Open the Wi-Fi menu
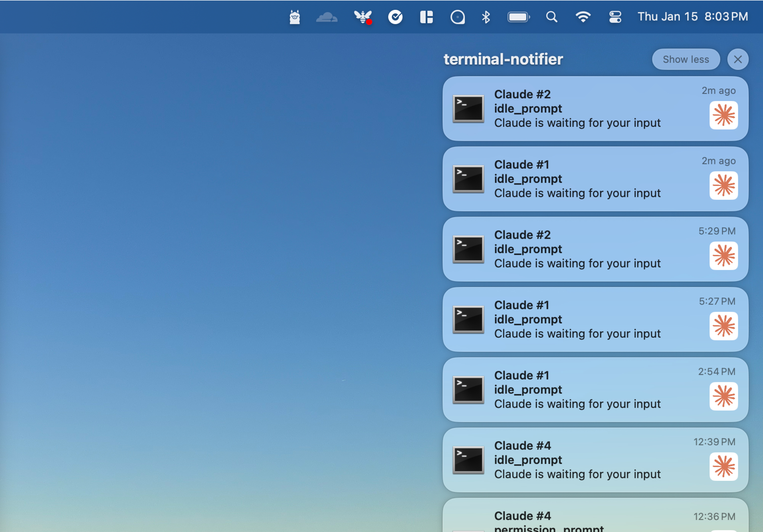This screenshot has height=532, width=763. pyautogui.click(x=583, y=17)
